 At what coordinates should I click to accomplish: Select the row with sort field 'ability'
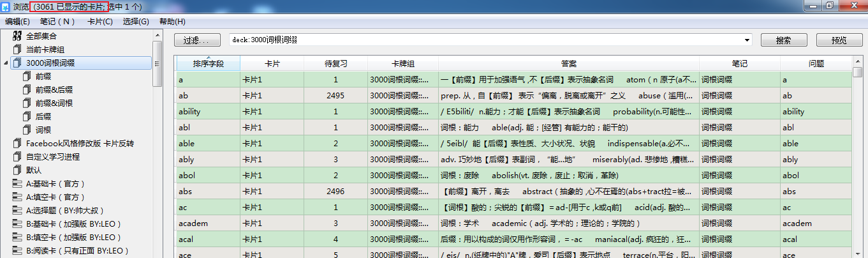coord(514,111)
